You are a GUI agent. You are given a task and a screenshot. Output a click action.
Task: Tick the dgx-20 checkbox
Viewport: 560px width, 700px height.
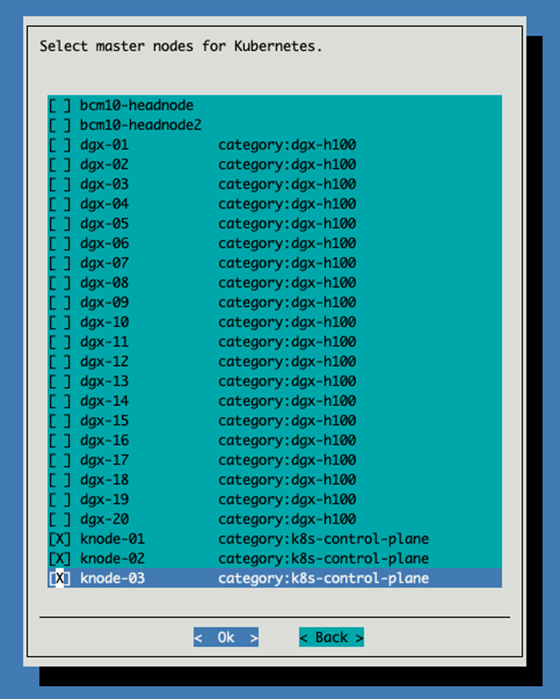click(60, 519)
